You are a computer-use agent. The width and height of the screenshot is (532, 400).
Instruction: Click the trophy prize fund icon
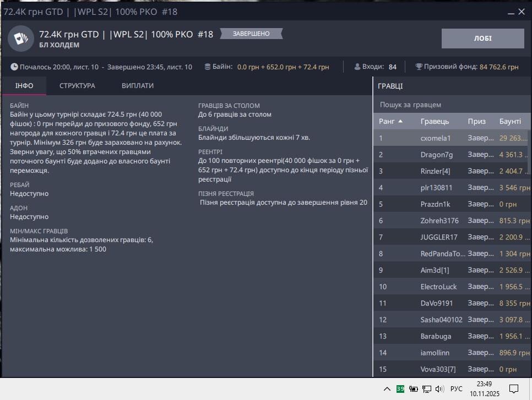tap(419, 67)
